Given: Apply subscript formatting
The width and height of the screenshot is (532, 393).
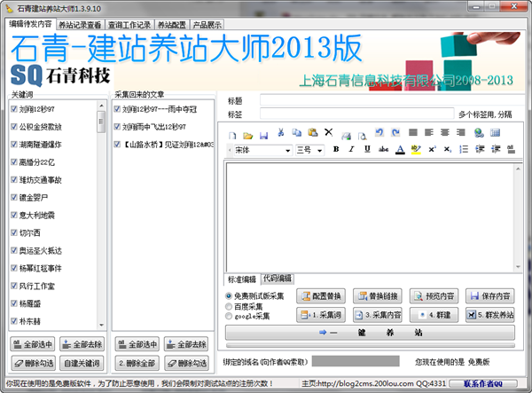Looking at the screenshot, I should [x=448, y=149].
